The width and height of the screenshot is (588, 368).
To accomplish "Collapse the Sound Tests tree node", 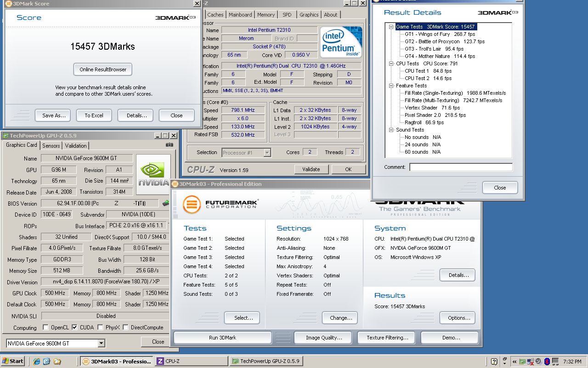I will (x=391, y=130).
